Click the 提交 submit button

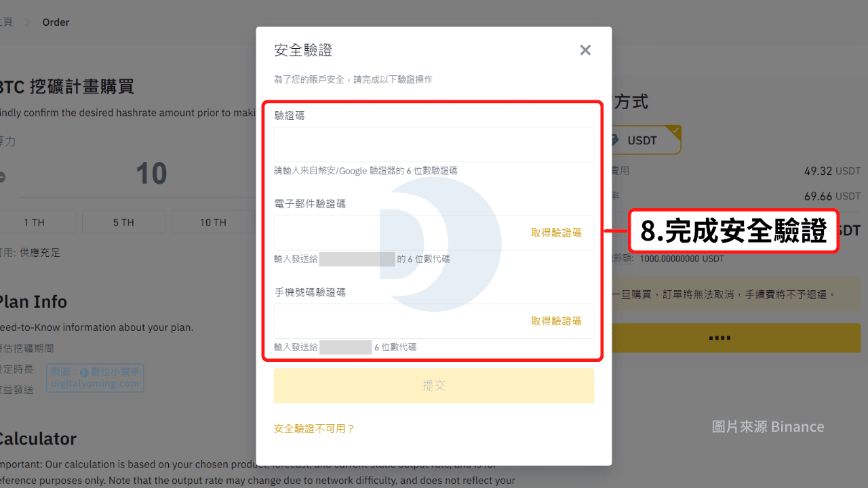tap(434, 386)
